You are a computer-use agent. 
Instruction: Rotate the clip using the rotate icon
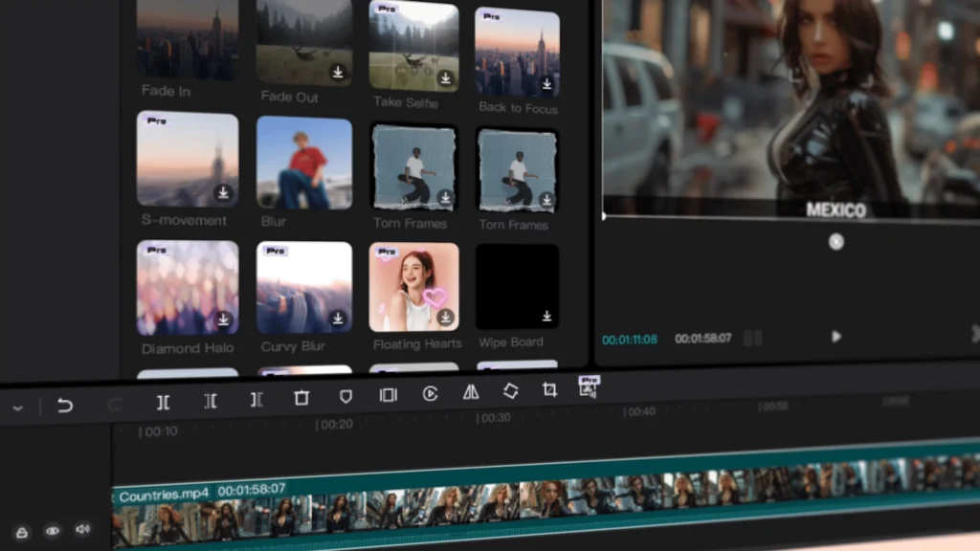(x=511, y=390)
